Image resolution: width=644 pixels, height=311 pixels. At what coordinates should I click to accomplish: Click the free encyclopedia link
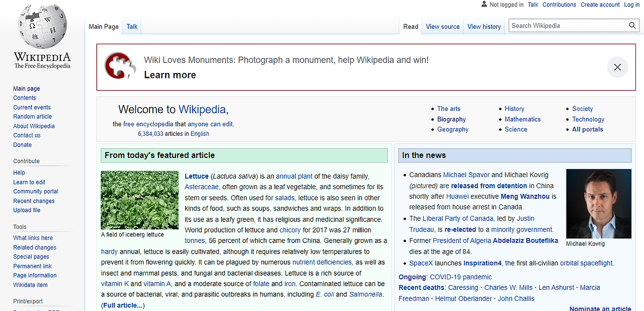pyautogui.click(x=148, y=124)
